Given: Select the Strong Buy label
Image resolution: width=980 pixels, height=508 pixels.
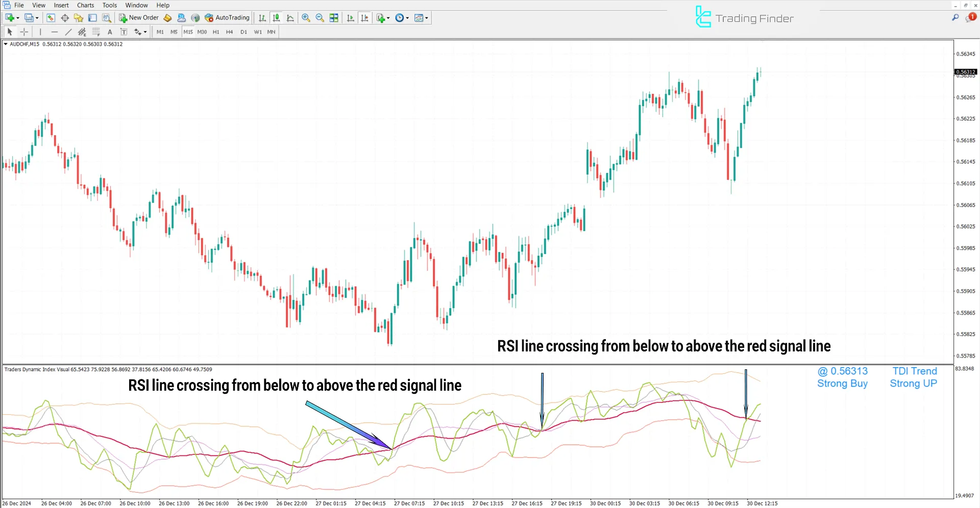Looking at the screenshot, I should (842, 384).
